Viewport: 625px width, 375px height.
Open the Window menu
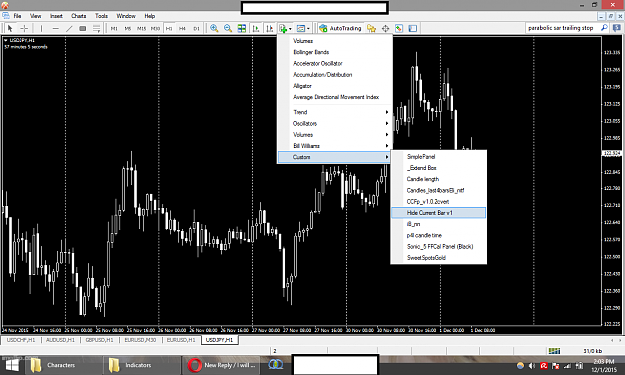coord(126,16)
